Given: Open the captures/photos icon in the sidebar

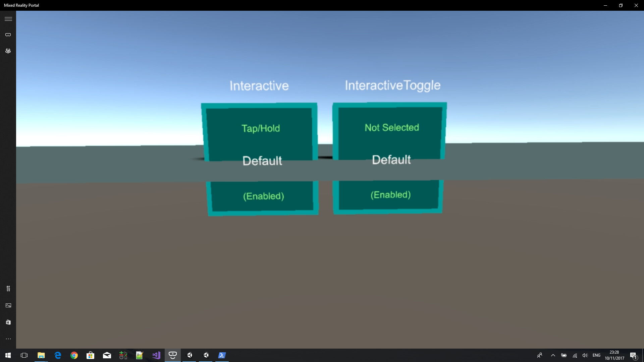Looking at the screenshot, I should click(x=8, y=305).
